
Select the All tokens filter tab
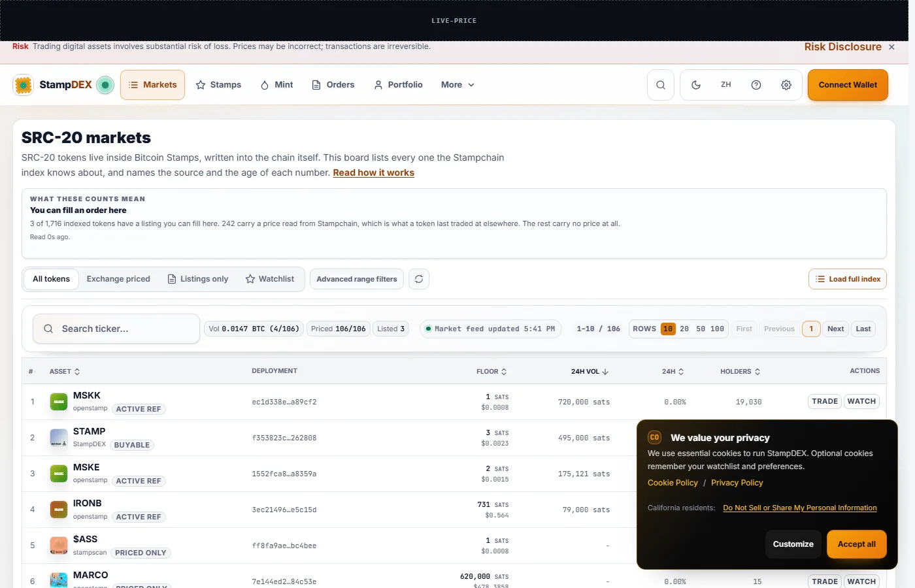point(51,279)
